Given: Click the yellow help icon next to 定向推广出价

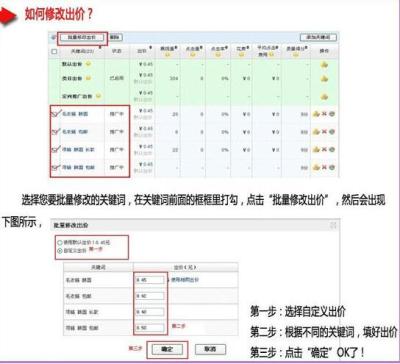Looking at the screenshot, I should tap(98, 96).
